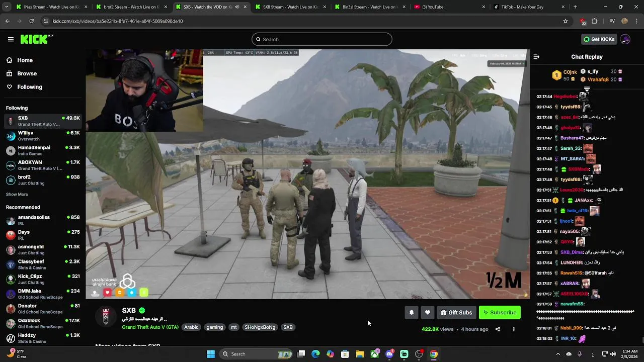Open the video more options menu
Viewport: 644px width, 362px height.
(x=514, y=329)
